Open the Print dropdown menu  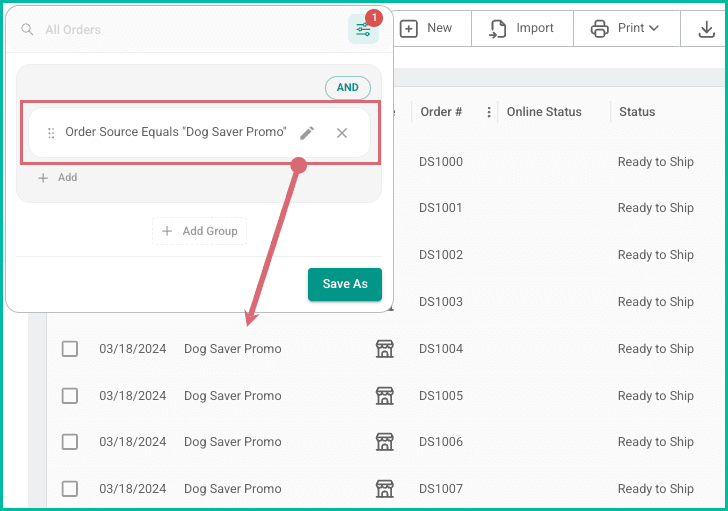(626, 28)
